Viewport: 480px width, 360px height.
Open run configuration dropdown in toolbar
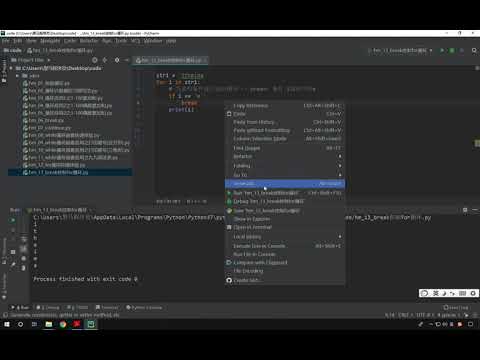tap(400, 50)
